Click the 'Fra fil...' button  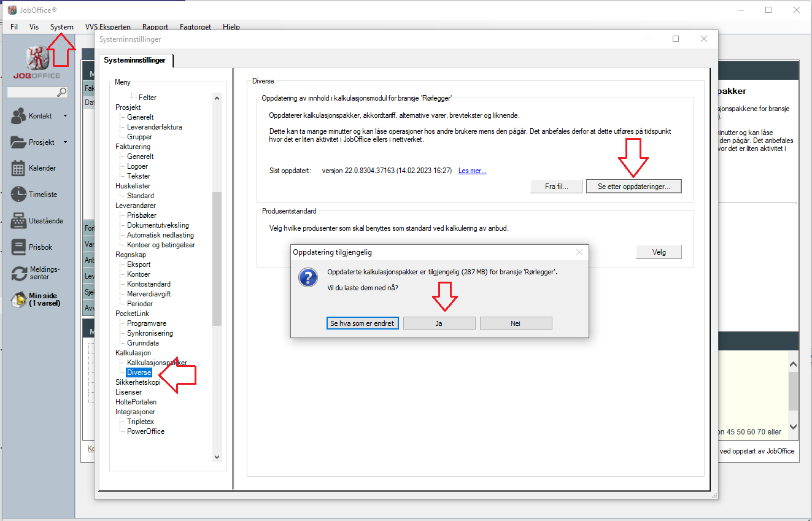(556, 186)
